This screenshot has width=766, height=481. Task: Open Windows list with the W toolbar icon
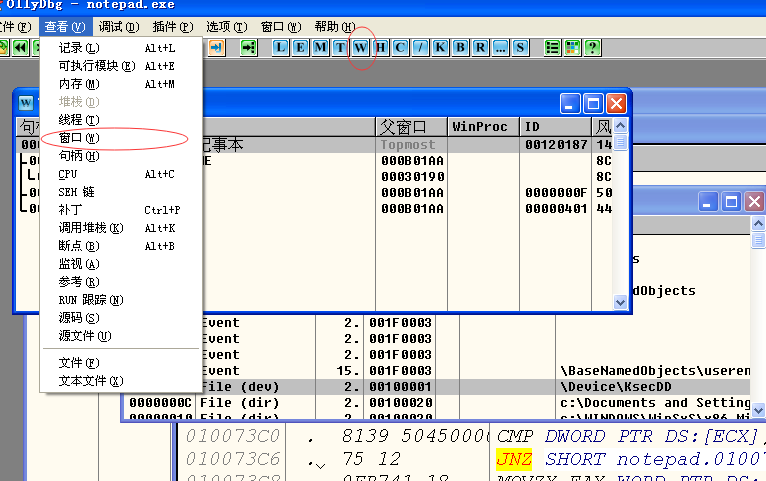(360, 47)
